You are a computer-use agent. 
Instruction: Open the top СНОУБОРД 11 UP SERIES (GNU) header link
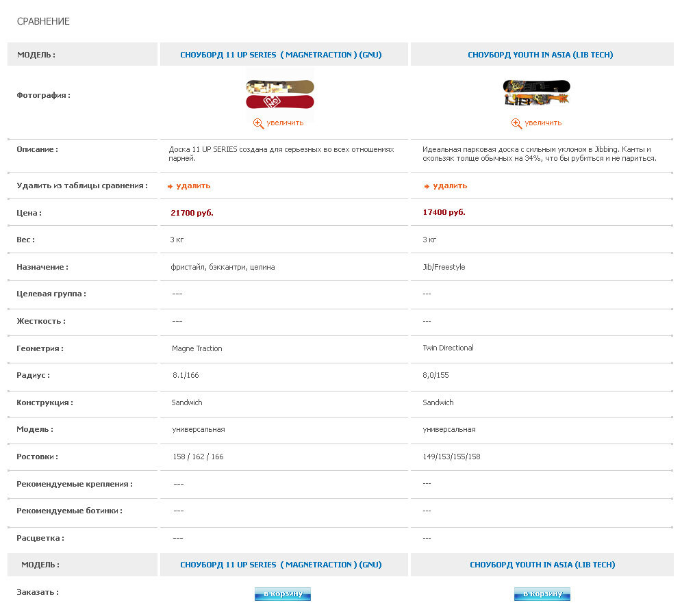[281, 55]
